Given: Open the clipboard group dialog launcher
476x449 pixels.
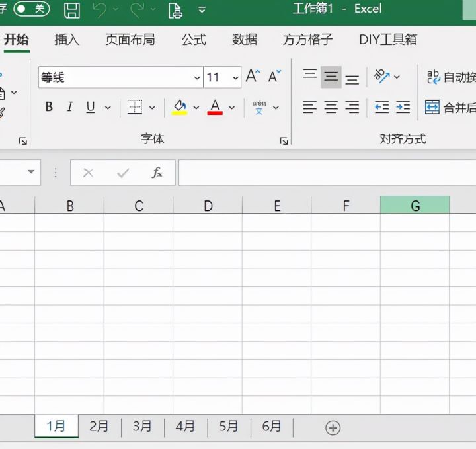Looking at the screenshot, I should [22, 141].
